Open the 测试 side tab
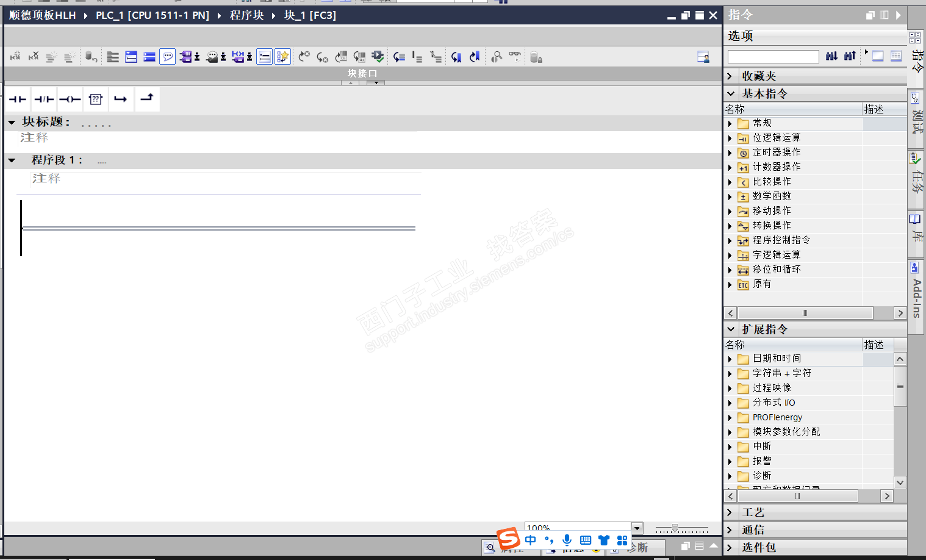 [x=916, y=120]
